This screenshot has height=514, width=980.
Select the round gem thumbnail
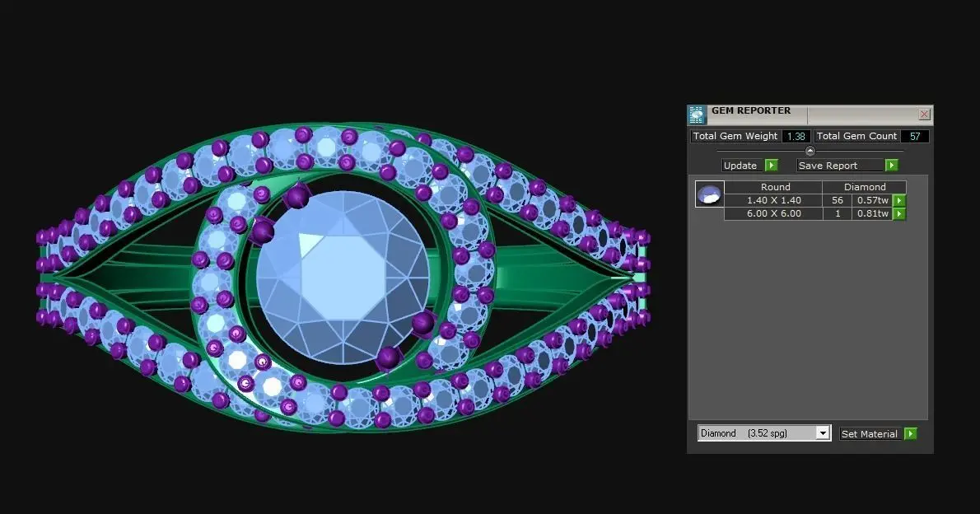[x=709, y=194]
